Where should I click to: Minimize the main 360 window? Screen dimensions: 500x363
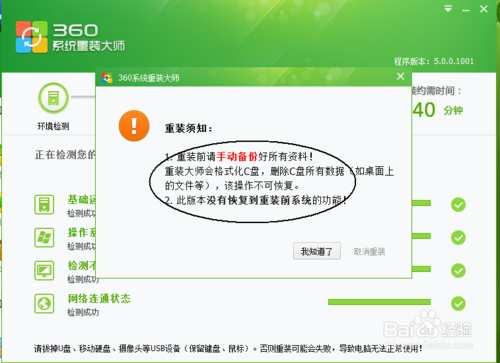click(x=466, y=10)
